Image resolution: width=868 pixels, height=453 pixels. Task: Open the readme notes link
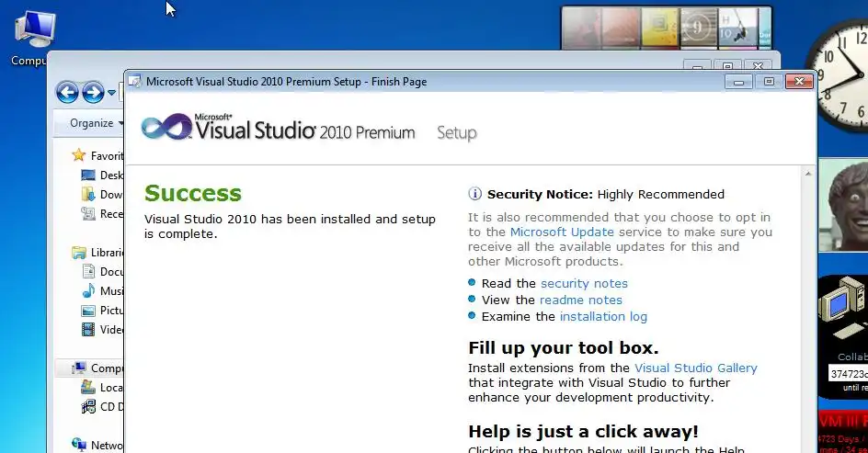pyautogui.click(x=581, y=300)
